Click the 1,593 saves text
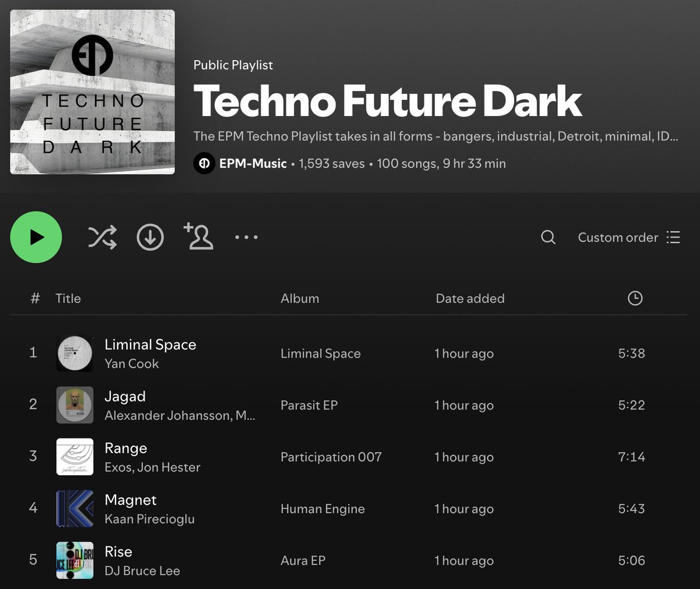700x589 pixels. (x=331, y=164)
